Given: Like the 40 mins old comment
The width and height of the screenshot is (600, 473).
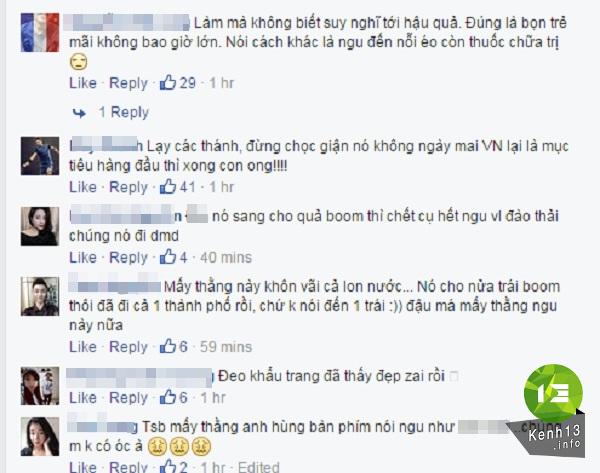Looking at the screenshot, I should pyautogui.click(x=83, y=257).
